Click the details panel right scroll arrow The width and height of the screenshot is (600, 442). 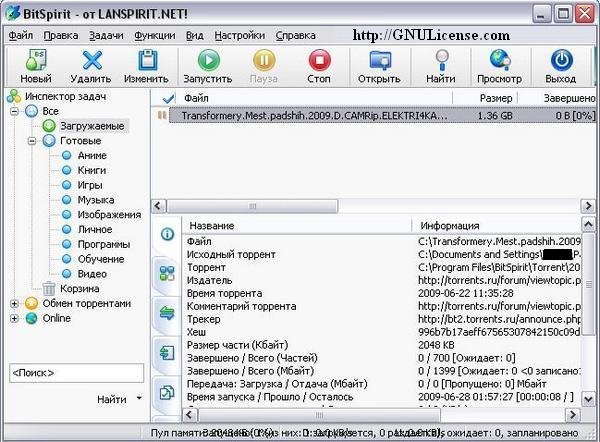click(x=572, y=415)
